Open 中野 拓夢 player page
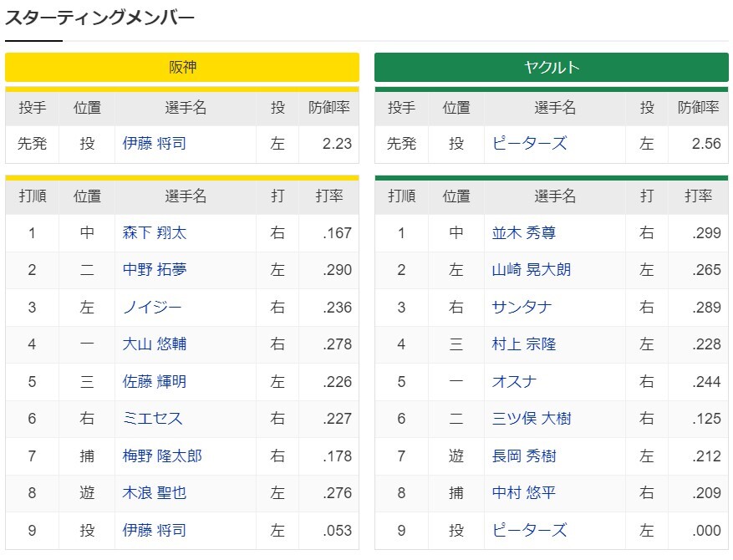Image resolution: width=733 pixels, height=560 pixels. coord(155,270)
